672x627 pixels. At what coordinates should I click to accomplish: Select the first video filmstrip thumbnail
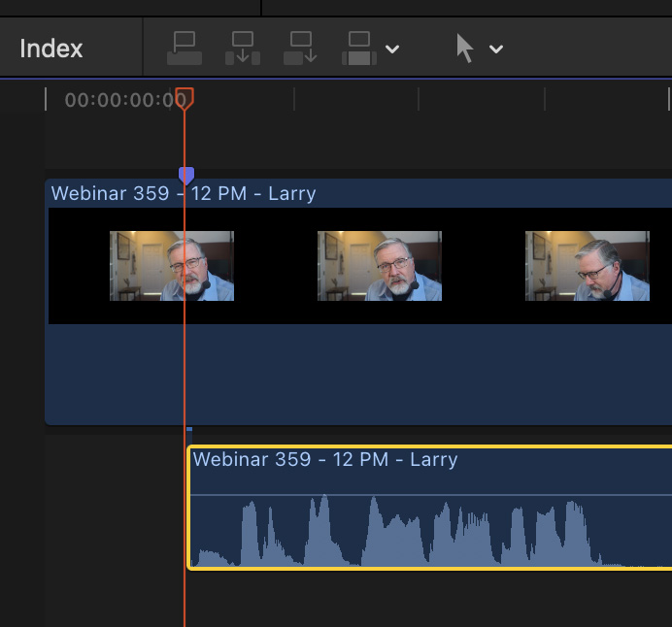click(171, 265)
